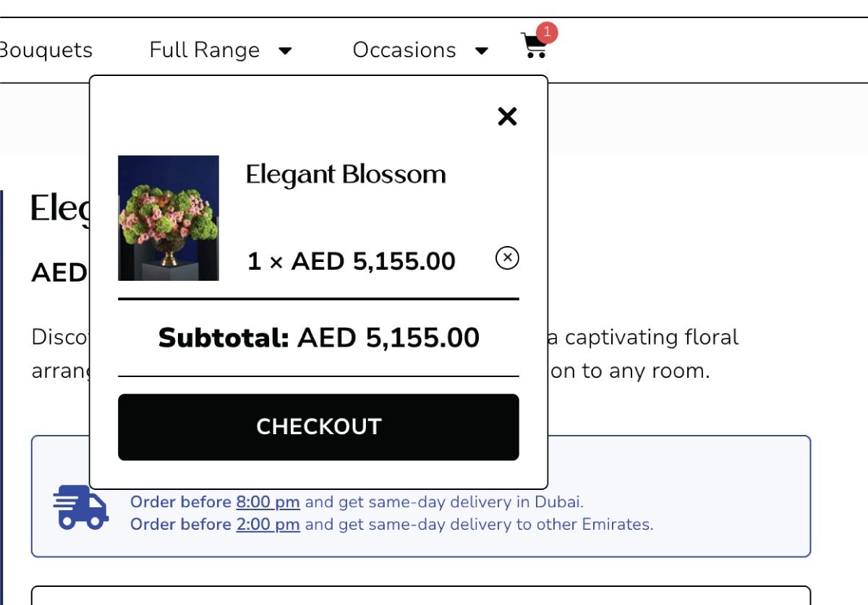Image resolution: width=868 pixels, height=605 pixels.
Task: Expand the Occasions dropdown arrow
Action: point(482,51)
